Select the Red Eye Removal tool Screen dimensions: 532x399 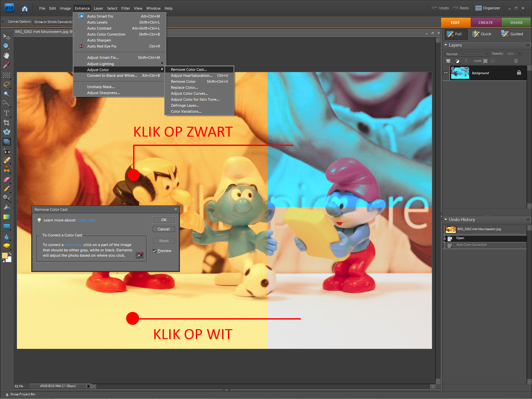click(6, 151)
